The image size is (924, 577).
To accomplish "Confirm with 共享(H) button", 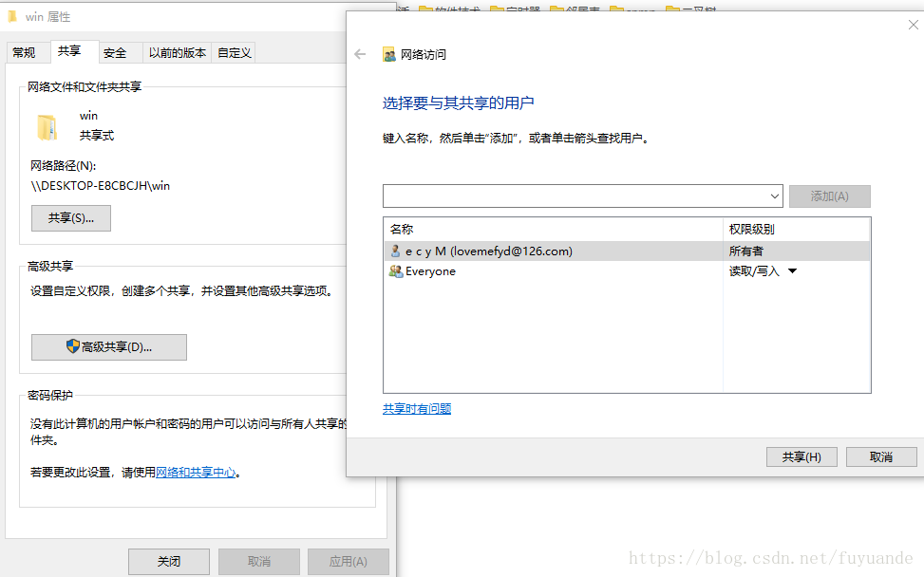I will pos(801,456).
